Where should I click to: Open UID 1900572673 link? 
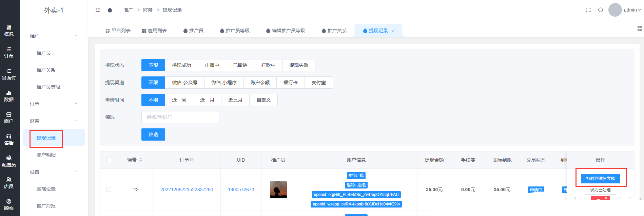click(x=241, y=190)
